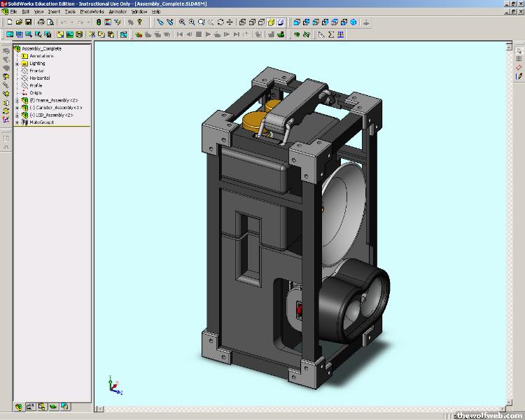Click the Sigma mass properties icon

[331, 34]
